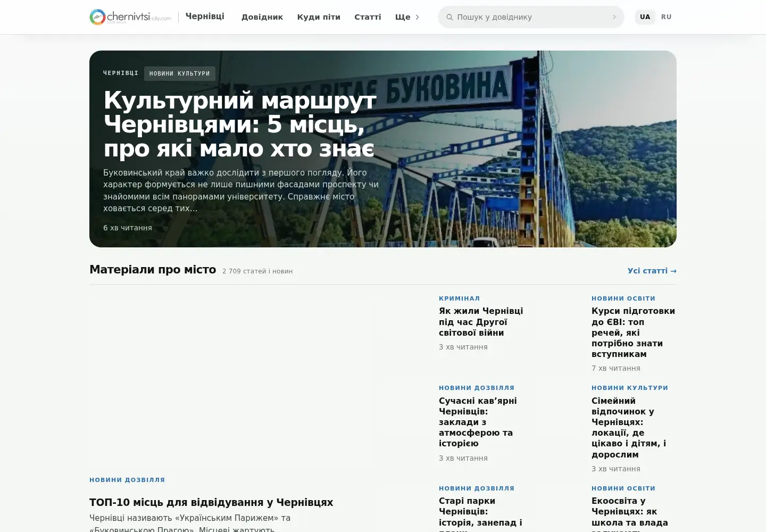Open the Статті menu item
Viewport: 766px width, 532px height.
368,17
